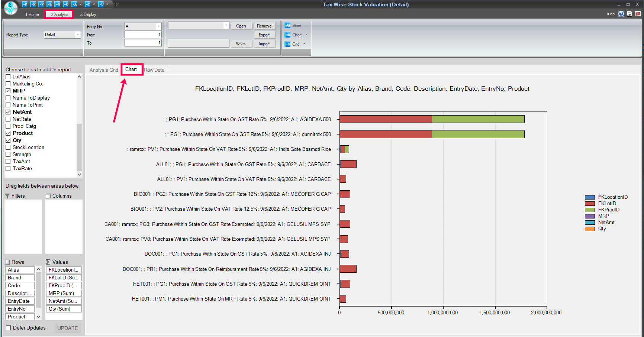Image resolution: width=644 pixels, height=337 pixels.
Task: Click the Filters funnel icon
Action: (x=7, y=196)
